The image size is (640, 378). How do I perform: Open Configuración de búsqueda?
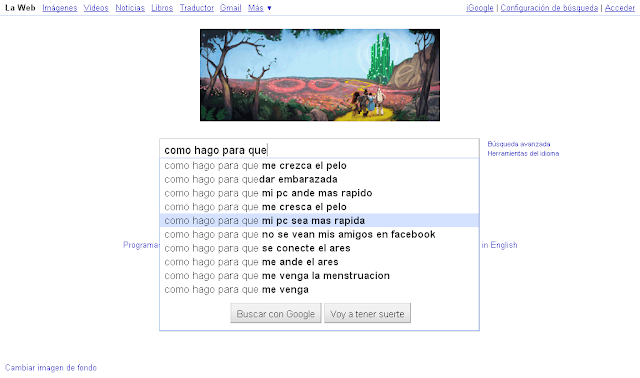549,8
